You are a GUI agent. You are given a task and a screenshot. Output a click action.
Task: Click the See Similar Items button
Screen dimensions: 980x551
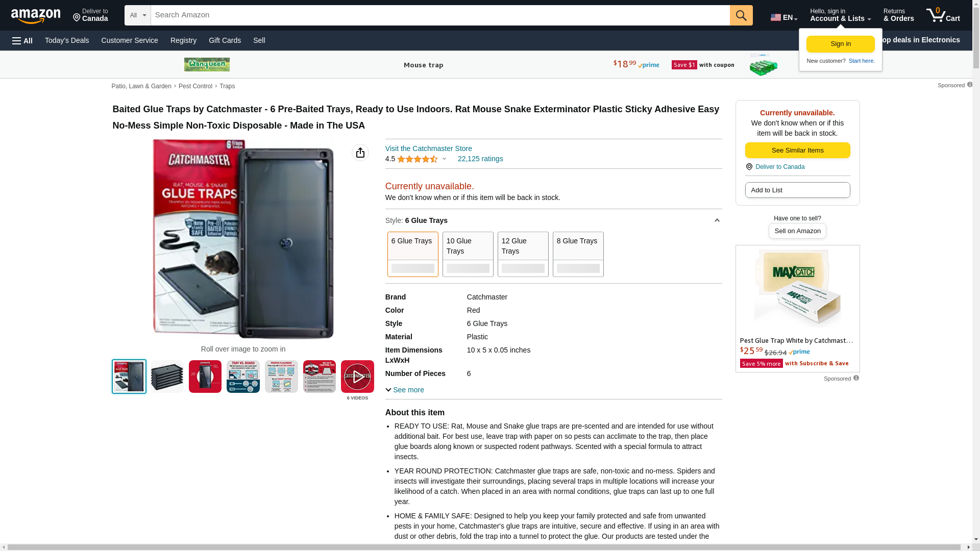click(797, 150)
